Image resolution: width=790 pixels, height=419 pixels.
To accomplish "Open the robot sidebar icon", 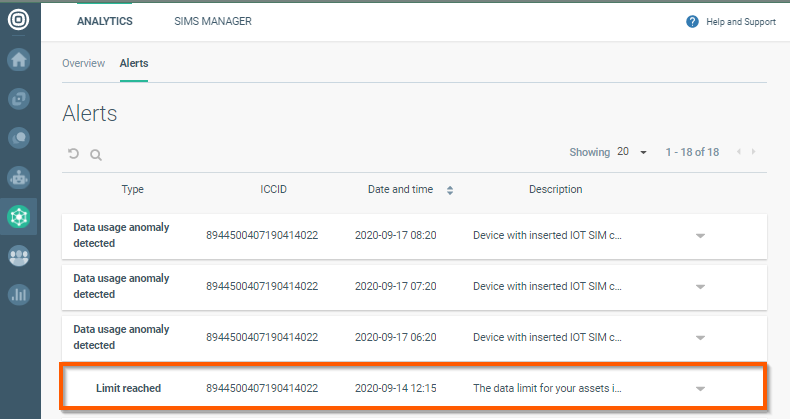I will click(x=19, y=177).
